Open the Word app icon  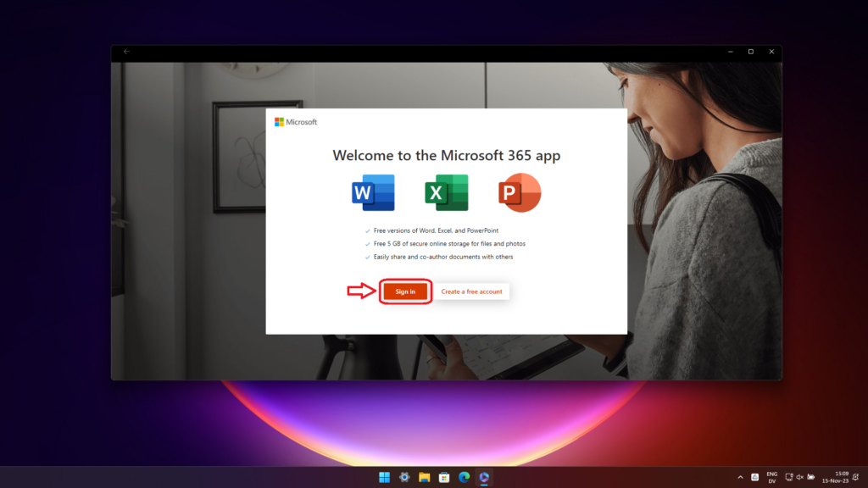click(371, 192)
